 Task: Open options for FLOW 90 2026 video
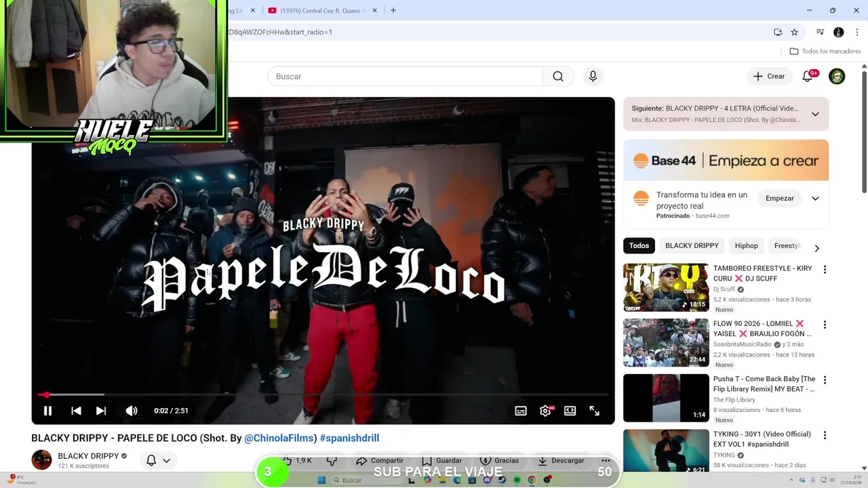pyautogui.click(x=825, y=325)
